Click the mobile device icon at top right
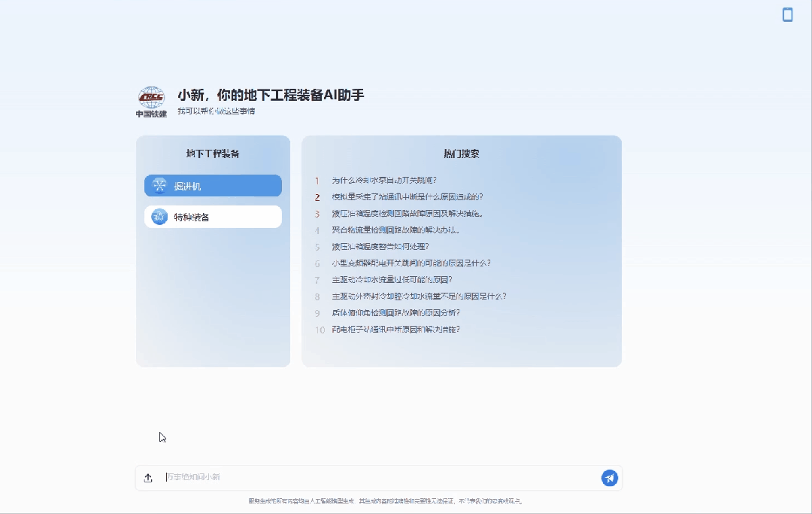The width and height of the screenshot is (812, 514). (x=787, y=15)
